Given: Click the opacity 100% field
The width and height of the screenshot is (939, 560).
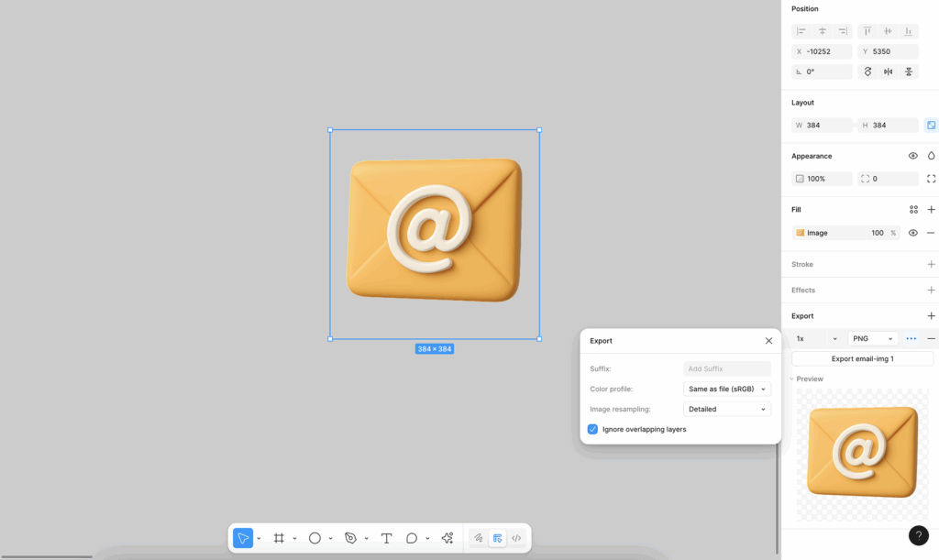Looking at the screenshot, I should pyautogui.click(x=823, y=179).
